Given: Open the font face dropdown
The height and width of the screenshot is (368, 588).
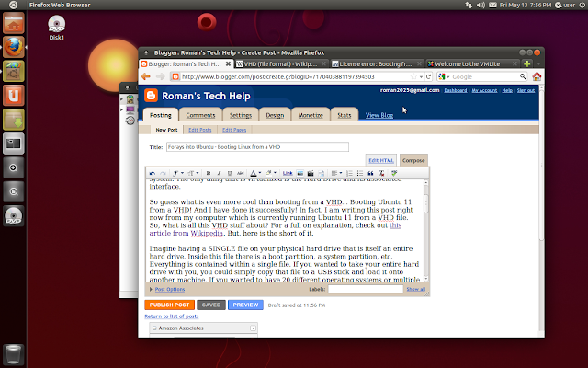Looking at the screenshot, I should 177,173.
